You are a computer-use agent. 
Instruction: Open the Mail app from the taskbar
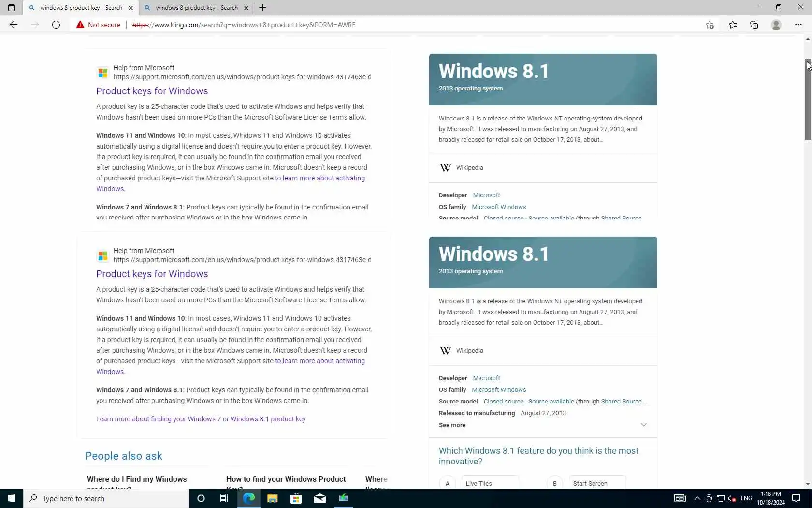pyautogui.click(x=320, y=498)
